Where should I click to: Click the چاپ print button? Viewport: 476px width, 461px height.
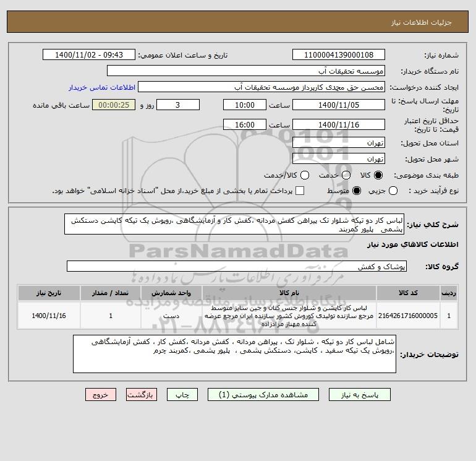(x=182, y=395)
